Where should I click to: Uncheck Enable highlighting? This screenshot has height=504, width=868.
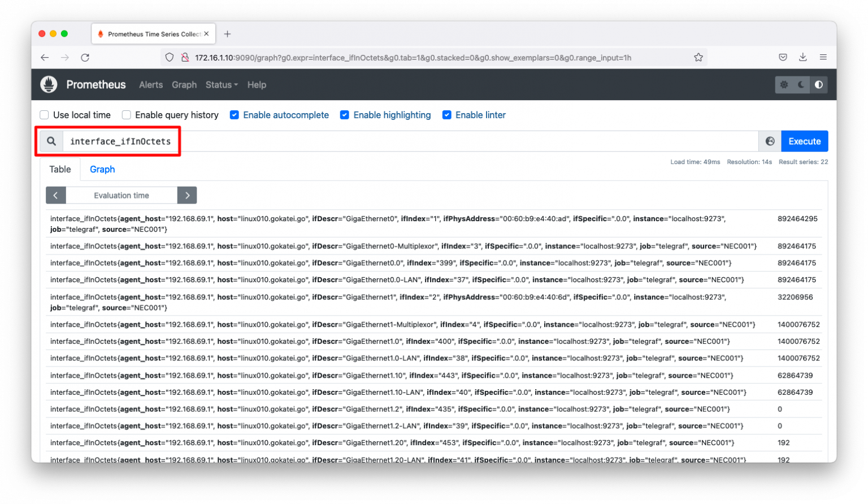click(x=345, y=115)
